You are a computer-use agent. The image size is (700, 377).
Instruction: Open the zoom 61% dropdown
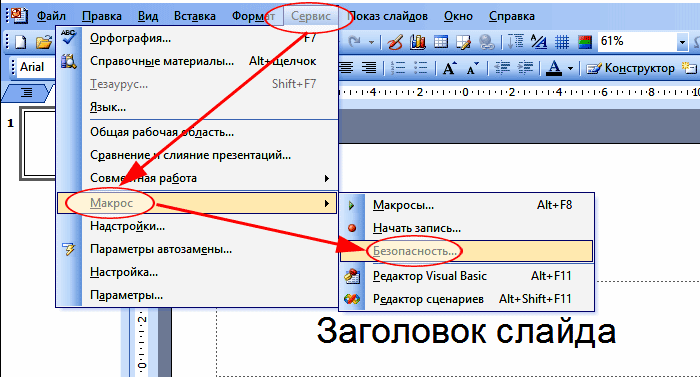[682, 42]
